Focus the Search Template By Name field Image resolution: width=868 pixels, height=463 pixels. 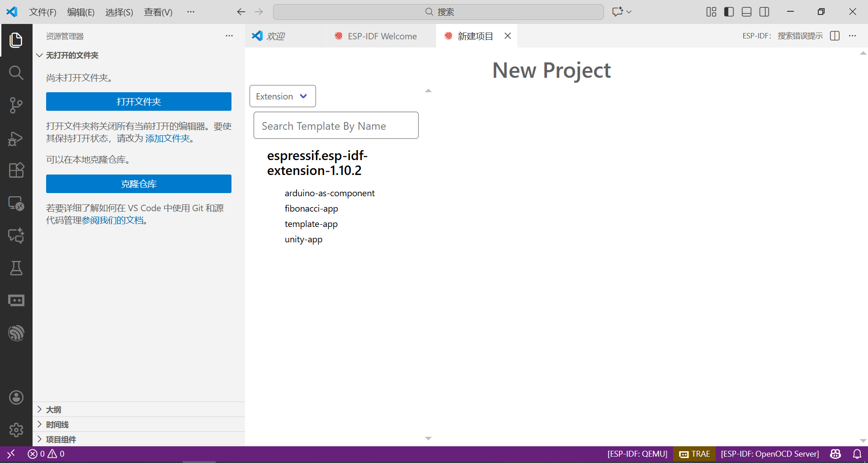336,126
